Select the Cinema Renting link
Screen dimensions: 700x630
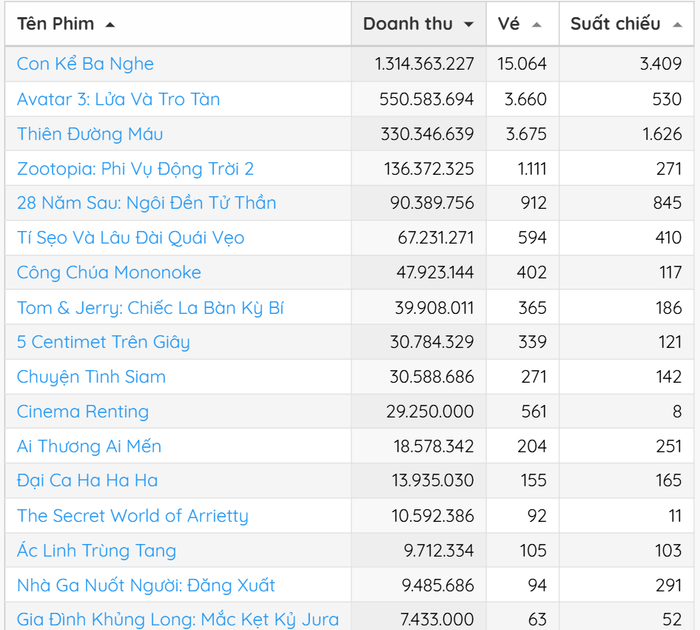(x=83, y=411)
